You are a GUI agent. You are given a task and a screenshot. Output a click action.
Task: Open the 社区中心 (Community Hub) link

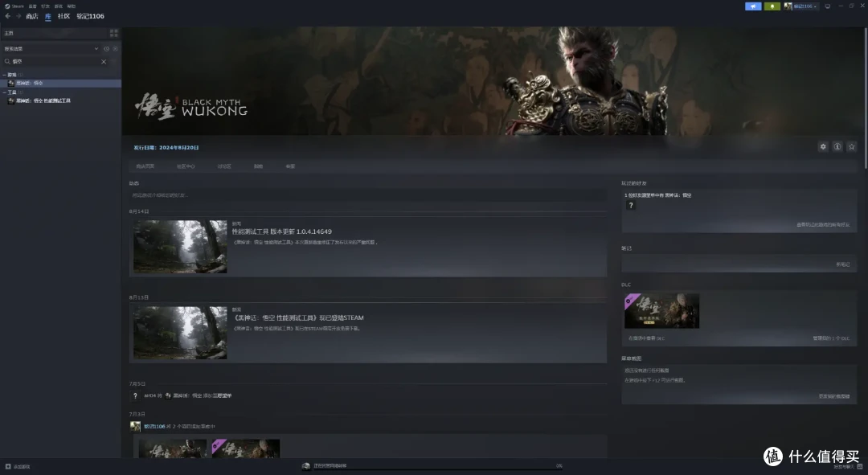(x=186, y=166)
